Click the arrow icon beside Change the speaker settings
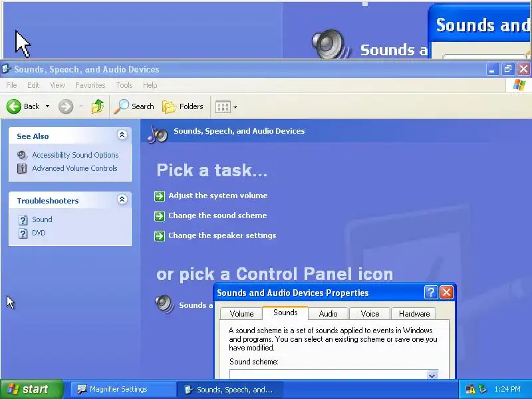This screenshot has height=399, width=532. point(160,236)
